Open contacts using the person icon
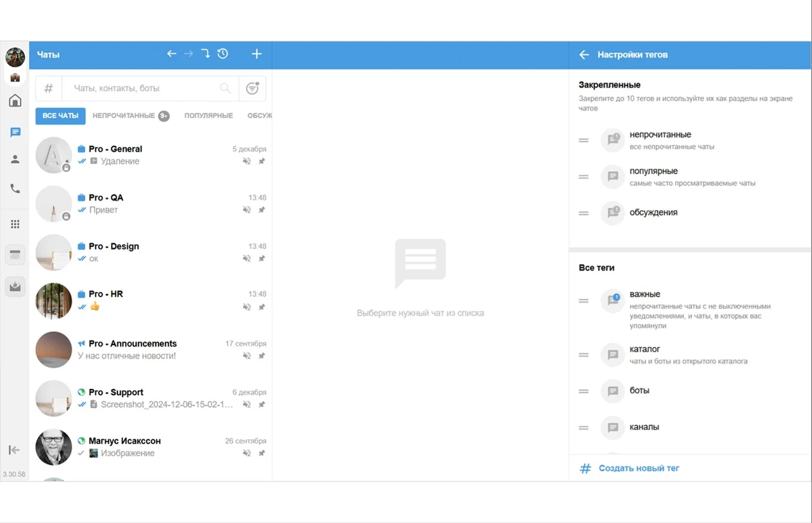812x523 pixels. click(x=15, y=159)
